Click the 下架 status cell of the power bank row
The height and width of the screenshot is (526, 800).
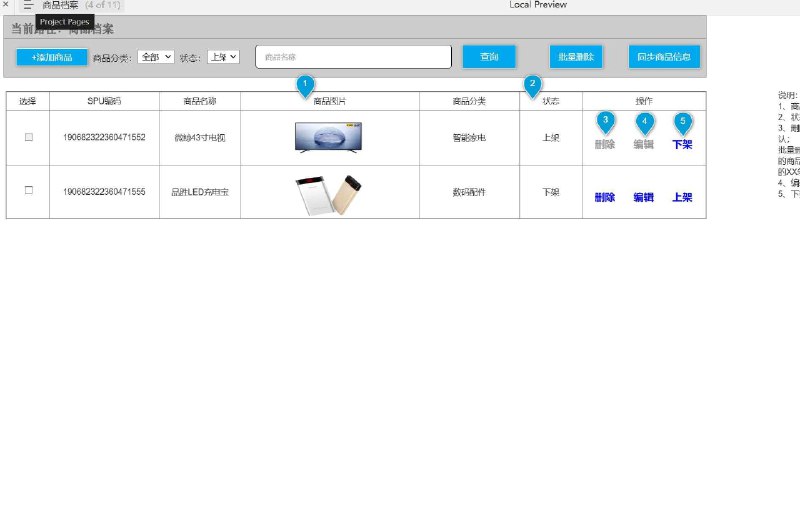click(x=551, y=192)
